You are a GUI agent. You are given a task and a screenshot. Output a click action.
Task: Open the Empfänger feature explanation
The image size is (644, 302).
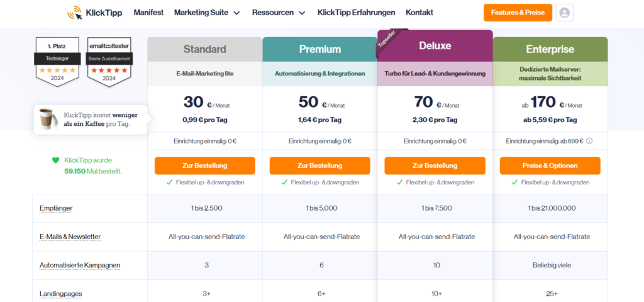(56, 208)
